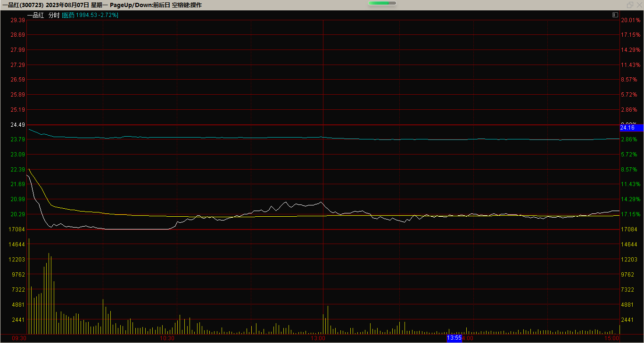This screenshot has height=343, width=644.
Task: Click the green progress bar in the title bar
Action: (382, 3)
